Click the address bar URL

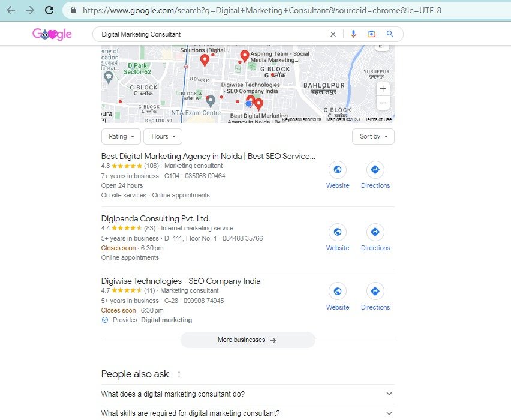click(261, 10)
